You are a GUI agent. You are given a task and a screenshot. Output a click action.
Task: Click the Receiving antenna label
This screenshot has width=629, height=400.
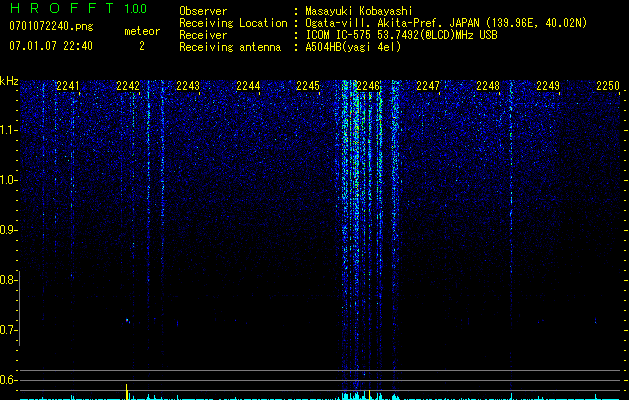230,47
